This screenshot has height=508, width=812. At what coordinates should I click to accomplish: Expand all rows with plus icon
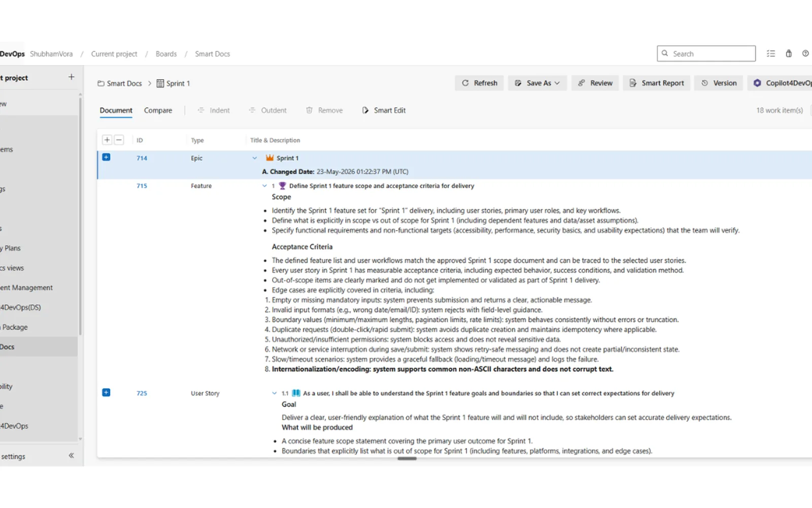[x=107, y=140]
